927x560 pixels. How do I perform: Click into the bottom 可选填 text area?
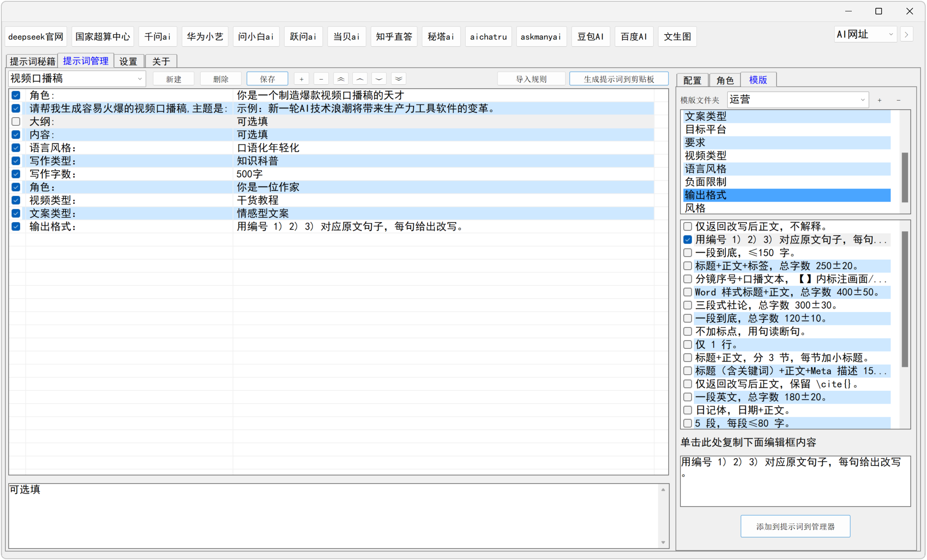pyautogui.click(x=335, y=516)
